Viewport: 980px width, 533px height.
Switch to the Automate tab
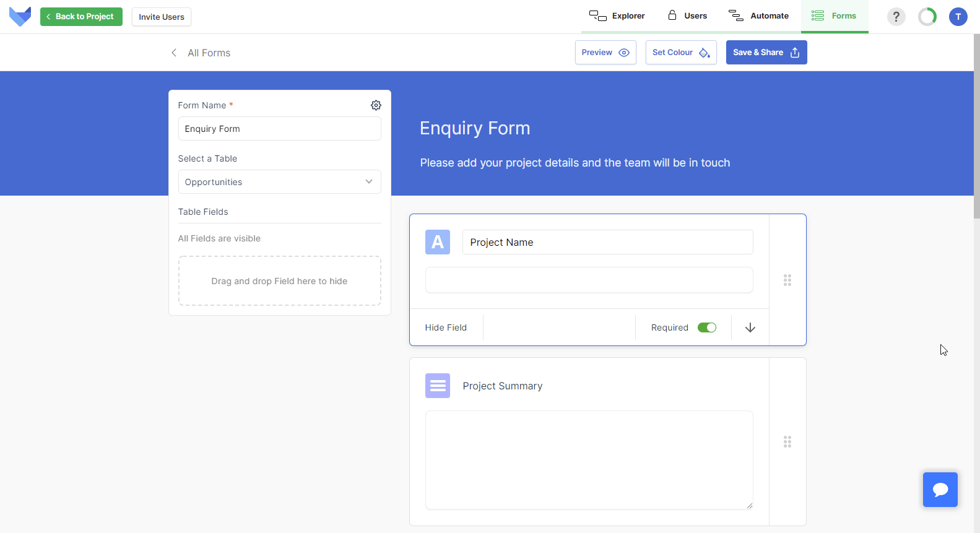(x=758, y=16)
